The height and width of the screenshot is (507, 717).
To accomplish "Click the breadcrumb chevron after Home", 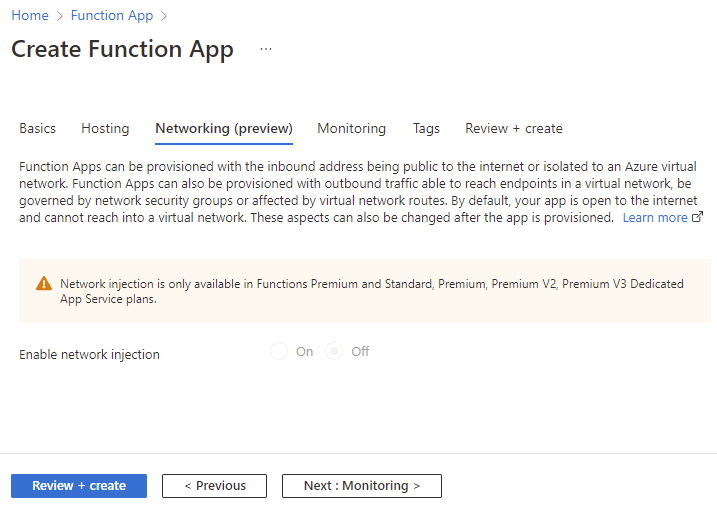I will click(59, 16).
